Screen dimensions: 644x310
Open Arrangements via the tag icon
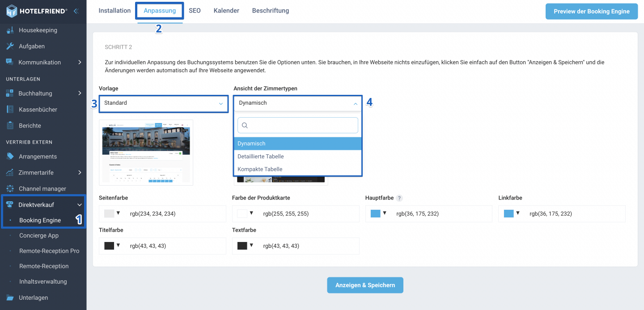tap(10, 157)
